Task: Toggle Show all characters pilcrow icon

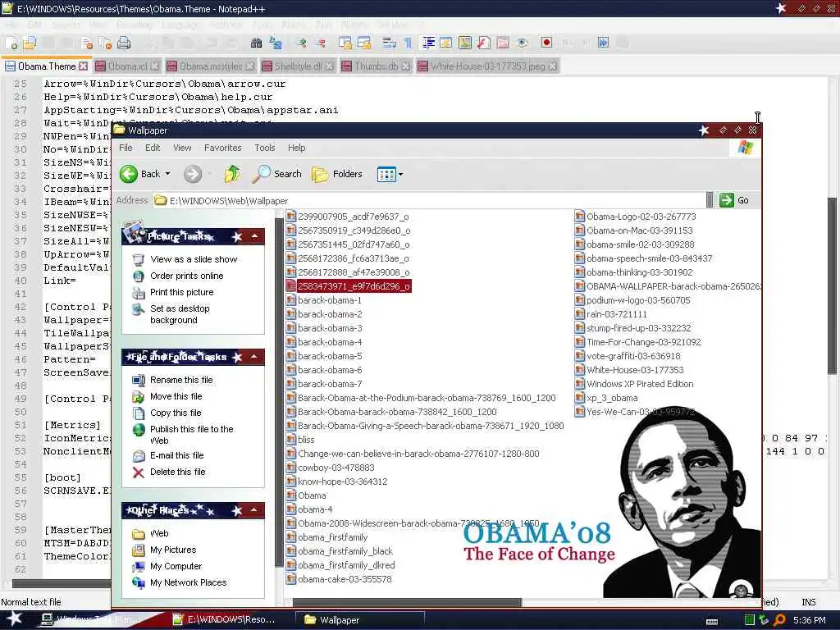Action: click(409, 43)
